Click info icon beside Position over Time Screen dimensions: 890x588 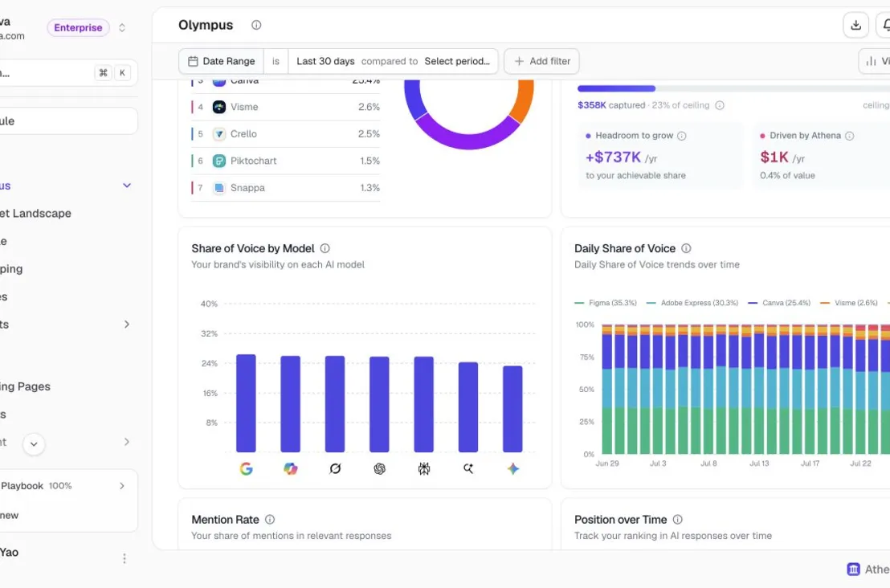678,520
